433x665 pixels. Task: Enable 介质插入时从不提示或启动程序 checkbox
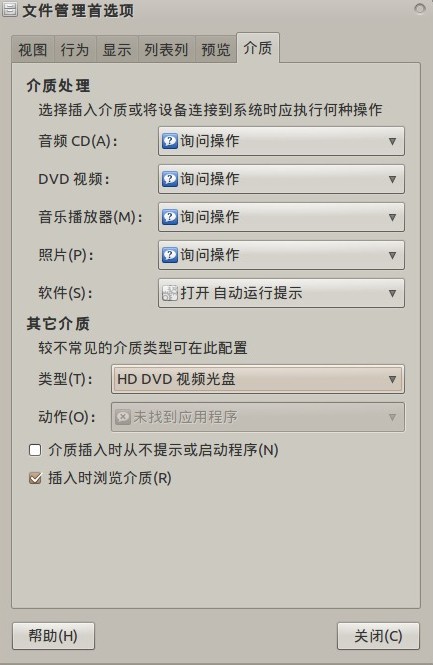tap(35, 450)
